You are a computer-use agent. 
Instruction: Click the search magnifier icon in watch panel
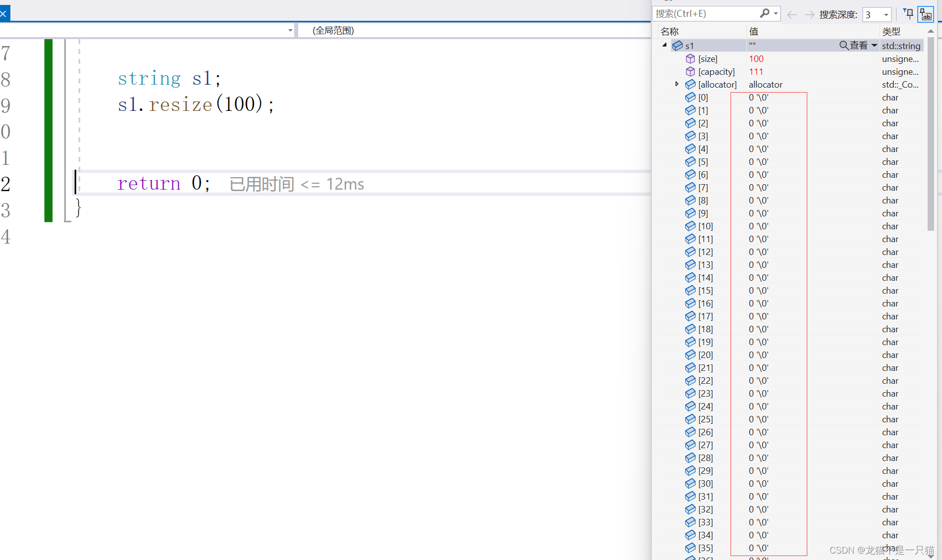[x=764, y=13]
